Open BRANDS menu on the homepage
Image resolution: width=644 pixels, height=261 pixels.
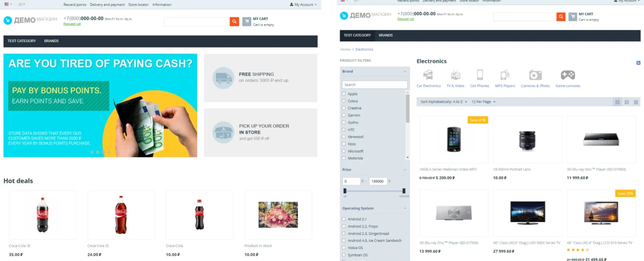click(x=52, y=41)
